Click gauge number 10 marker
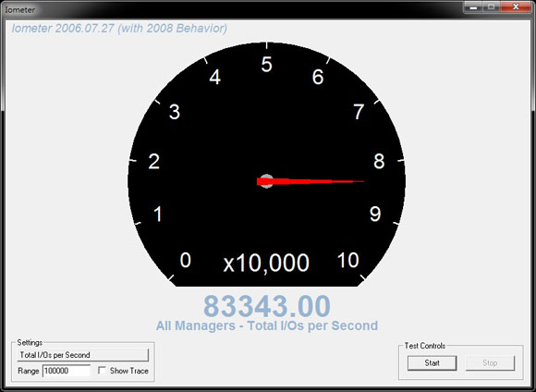 (348, 261)
